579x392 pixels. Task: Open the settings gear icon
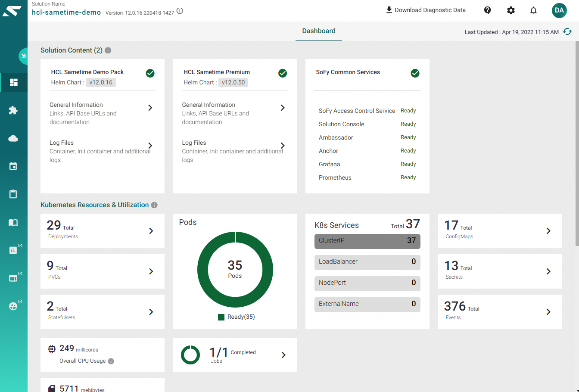511,10
